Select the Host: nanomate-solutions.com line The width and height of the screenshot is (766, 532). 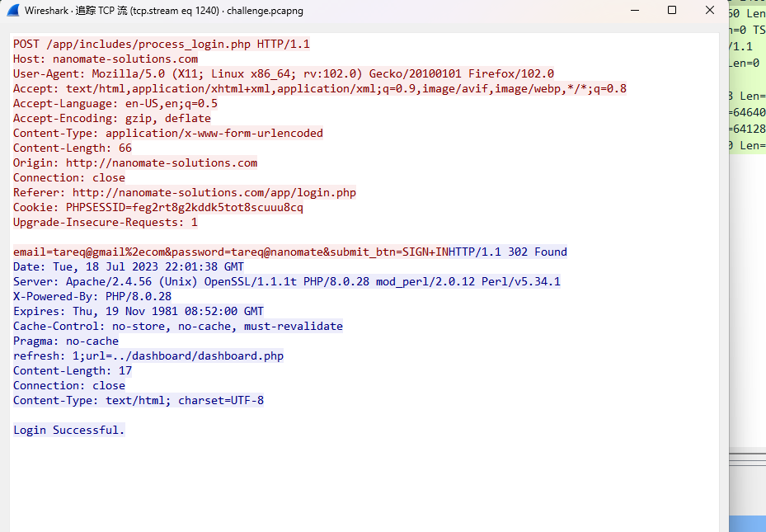[x=106, y=59]
